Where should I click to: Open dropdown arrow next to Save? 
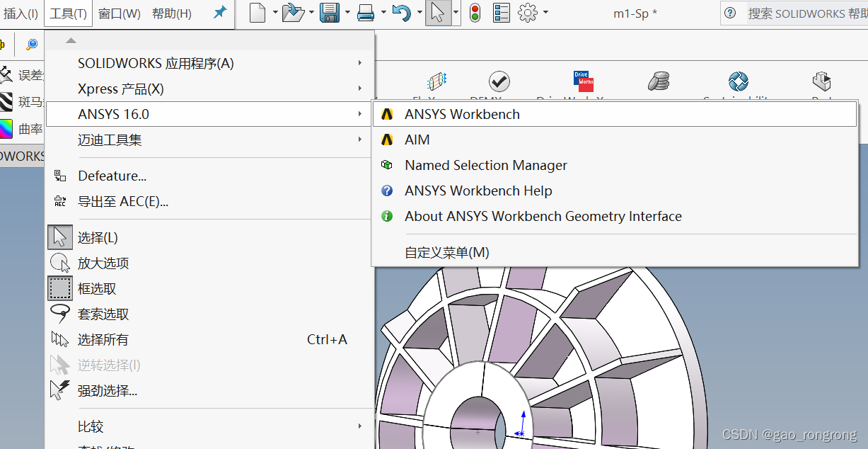coord(347,13)
